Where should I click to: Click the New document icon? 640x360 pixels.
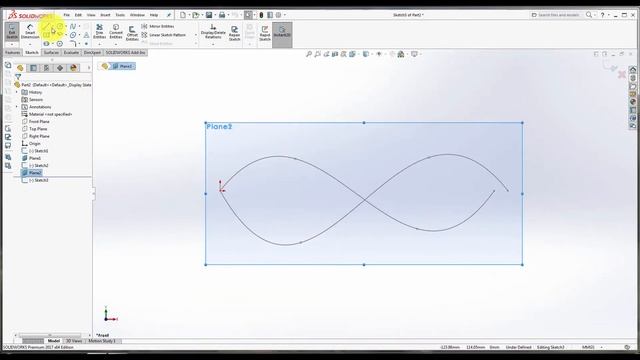point(183,15)
